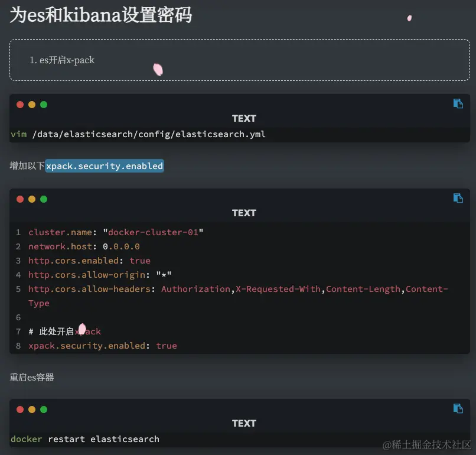
Task: Copy the vim elasticsearch.yml command code
Action: click(x=458, y=103)
